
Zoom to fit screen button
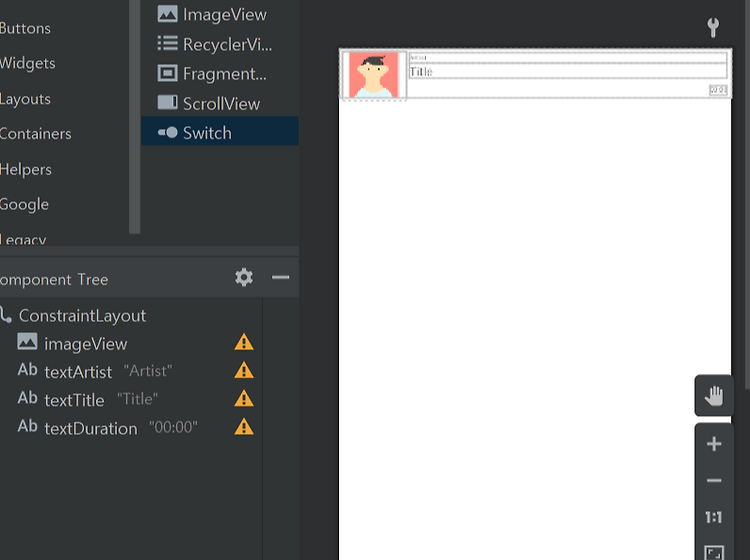[714, 553]
